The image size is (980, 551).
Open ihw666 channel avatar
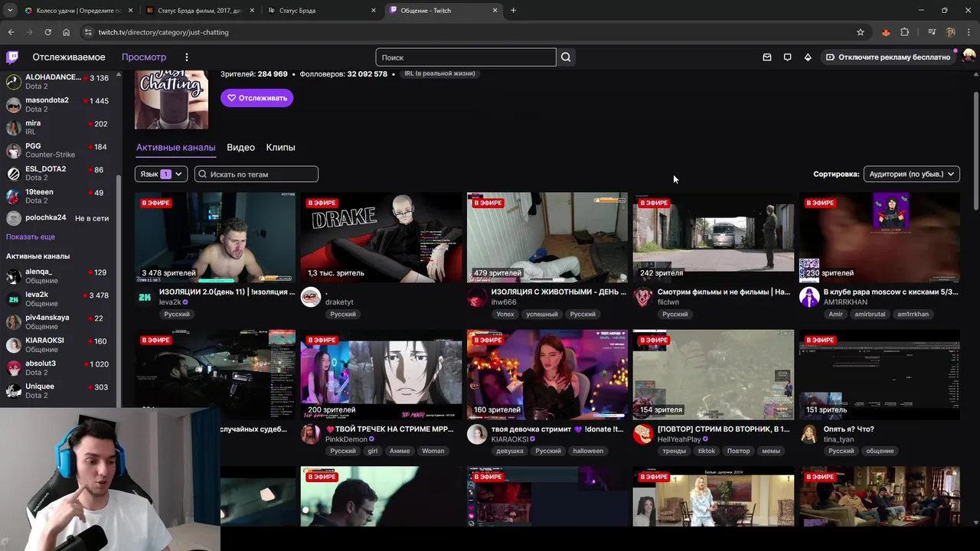pyautogui.click(x=477, y=297)
